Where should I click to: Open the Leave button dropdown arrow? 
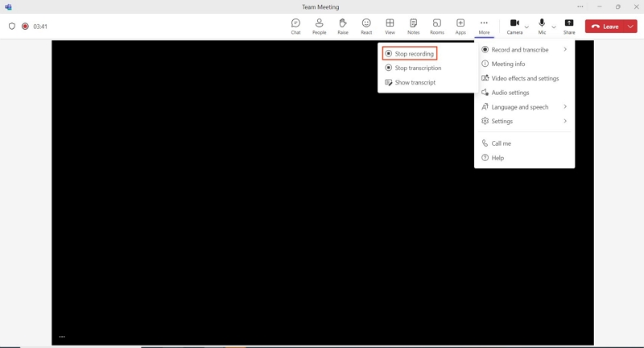pyautogui.click(x=631, y=27)
